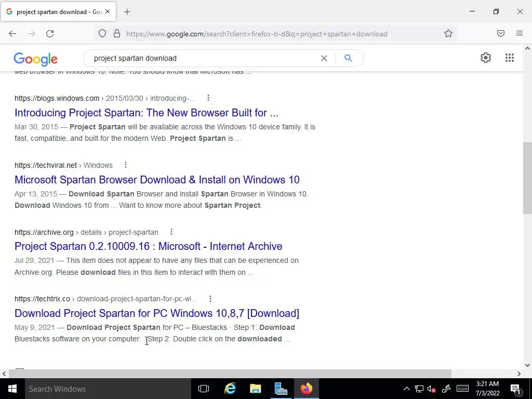Click the vertical scrollbar up arrow
Screen dimensions: 532x399
pos(527,48)
